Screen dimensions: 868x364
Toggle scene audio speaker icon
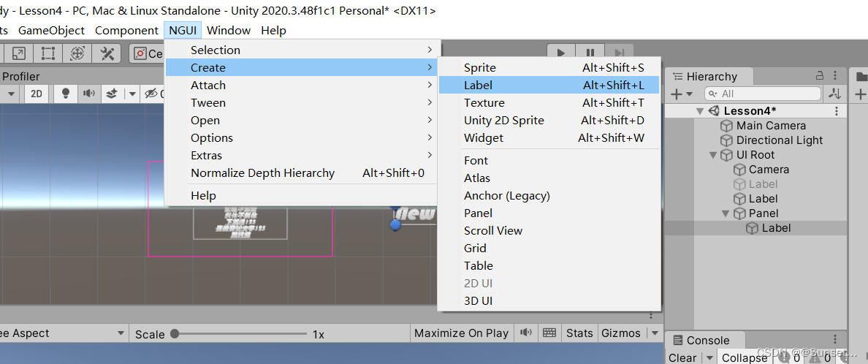point(88,94)
